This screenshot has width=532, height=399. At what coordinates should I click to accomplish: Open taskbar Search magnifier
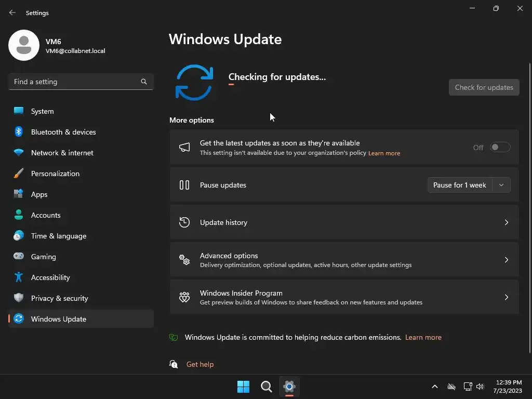pos(267,387)
